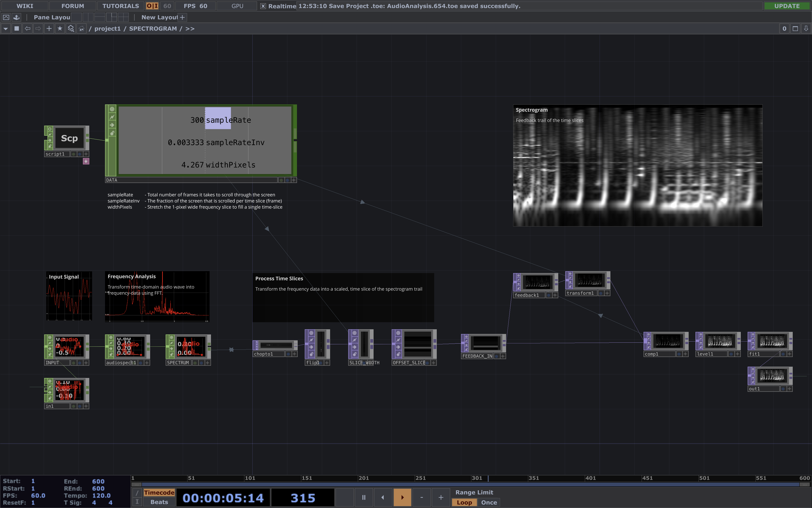Open the New Layout label
Image resolution: width=812 pixels, height=508 pixels.
point(159,17)
